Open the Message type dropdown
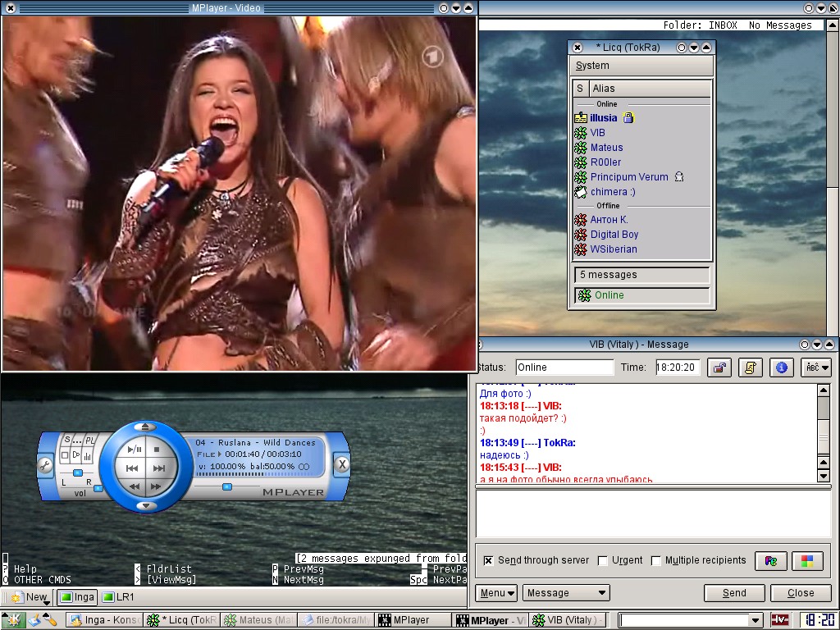Image resolution: width=840 pixels, height=630 pixels. point(566,593)
